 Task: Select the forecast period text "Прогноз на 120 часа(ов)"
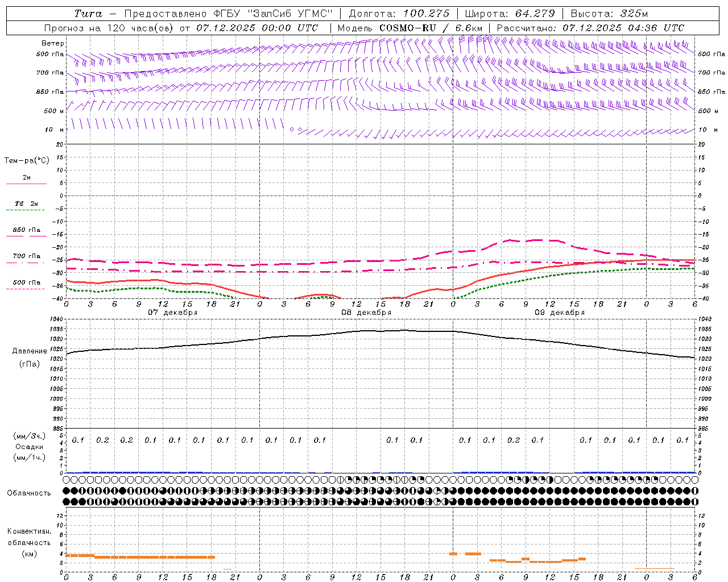click(109, 28)
